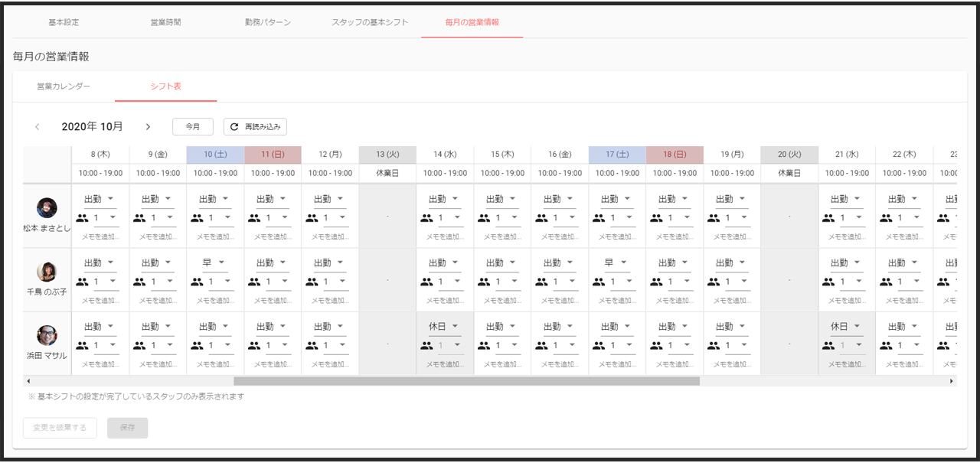Click people icon for 千鳥 on 14 (水)
Viewport: 980px width, 463px height.
426,282
